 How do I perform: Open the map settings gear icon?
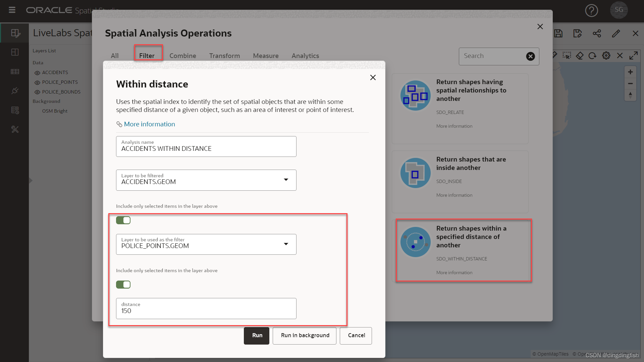tap(606, 56)
